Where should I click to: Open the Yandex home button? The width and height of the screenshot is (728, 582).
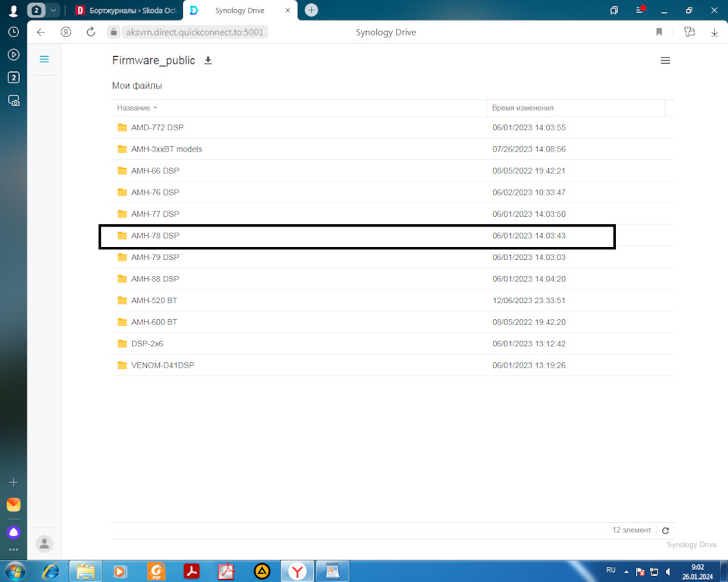coord(66,32)
